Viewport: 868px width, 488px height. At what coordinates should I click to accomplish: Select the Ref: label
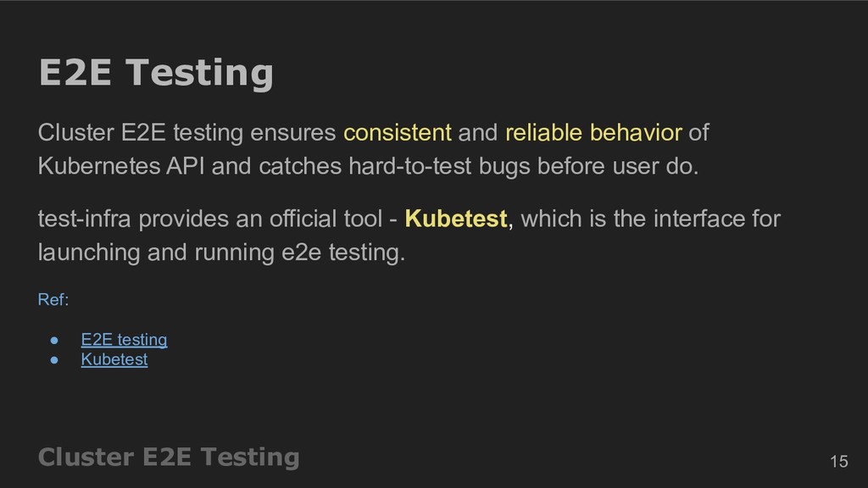tap(53, 299)
